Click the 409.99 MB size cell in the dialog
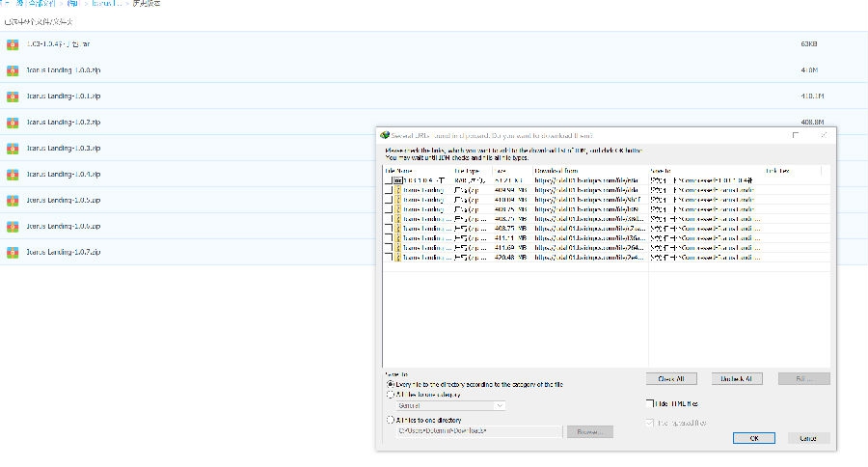This screenshot has height=467, width=868. pos(510,190)
